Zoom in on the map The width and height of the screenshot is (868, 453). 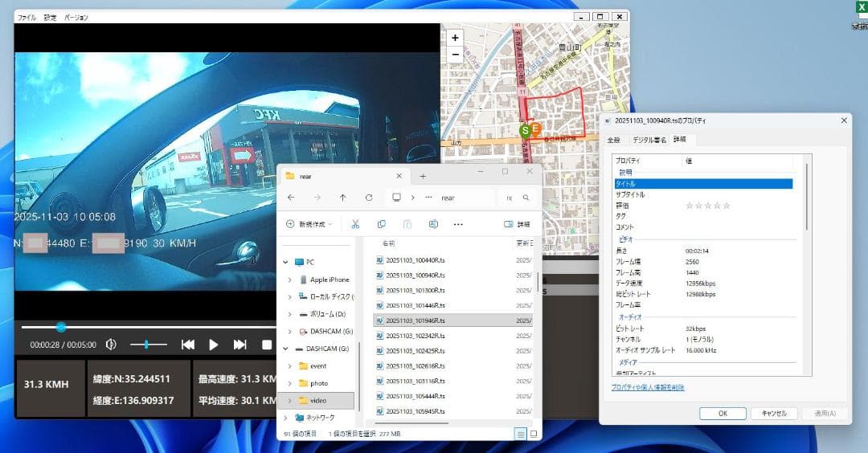(455, 38)
